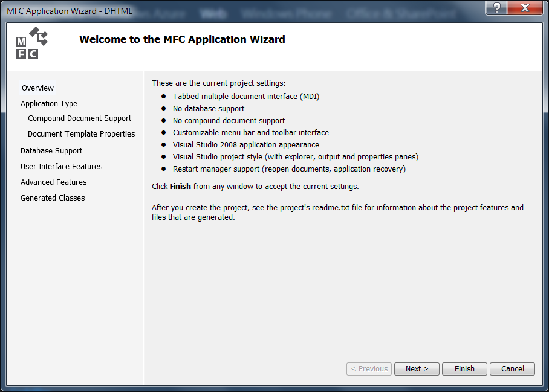Open Document Template Properties page
Image resolution: width=549 pixels, height=392 pixels.
point(81,134)
